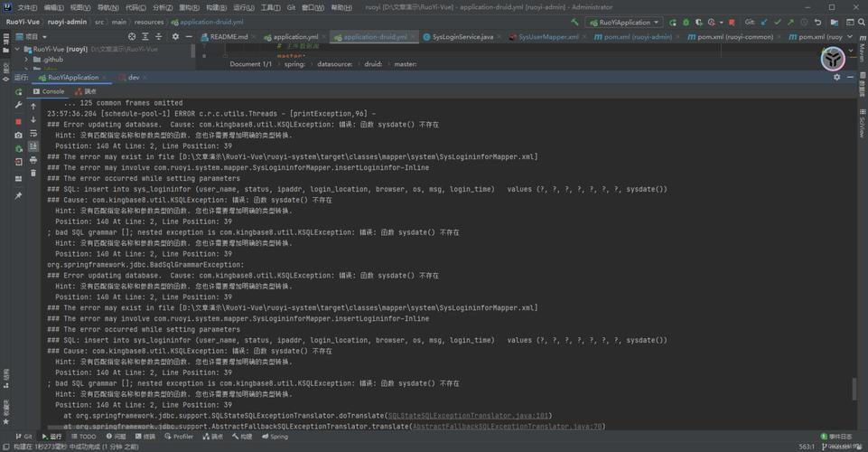The width and height of the screenshot is (868, 452).
Task: Toggle scroll to end in console
Action: click(x=33, y=146)
